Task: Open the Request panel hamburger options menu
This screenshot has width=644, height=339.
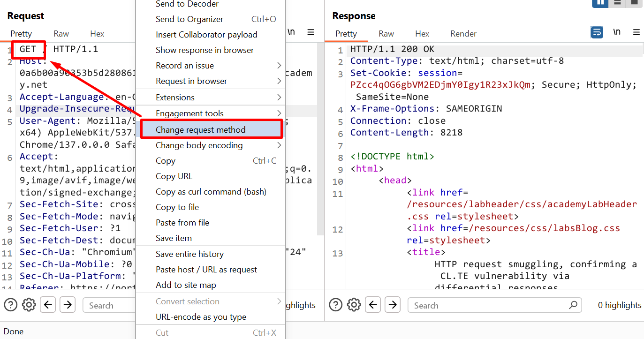Action: click(311, 32)
